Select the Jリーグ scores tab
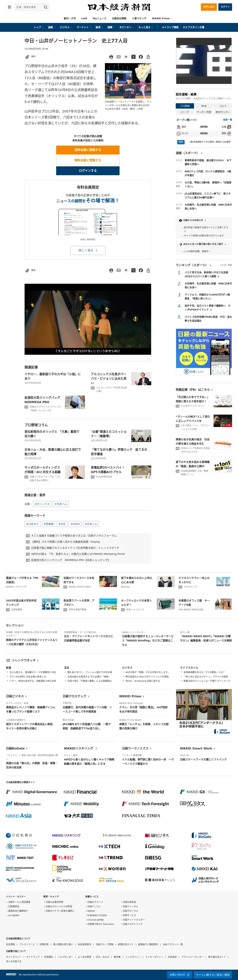238x980 pixels. pos(185,112)
